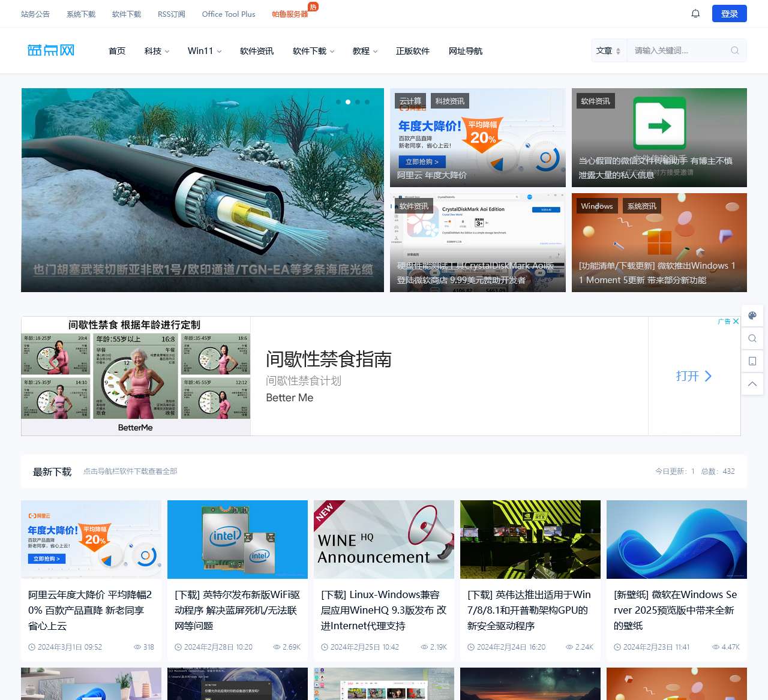Select the second carousel indicator dot
Screen dimensions: 768x700
click(x=348, y=102)
